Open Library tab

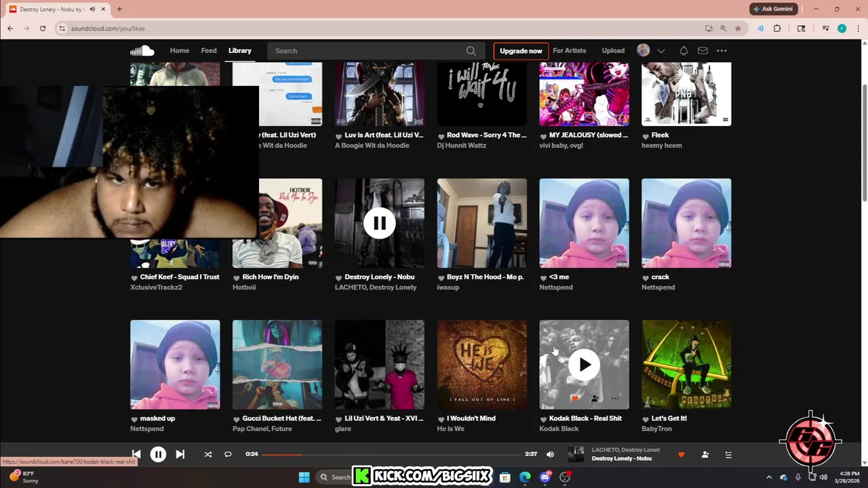[x=239, y=51]
